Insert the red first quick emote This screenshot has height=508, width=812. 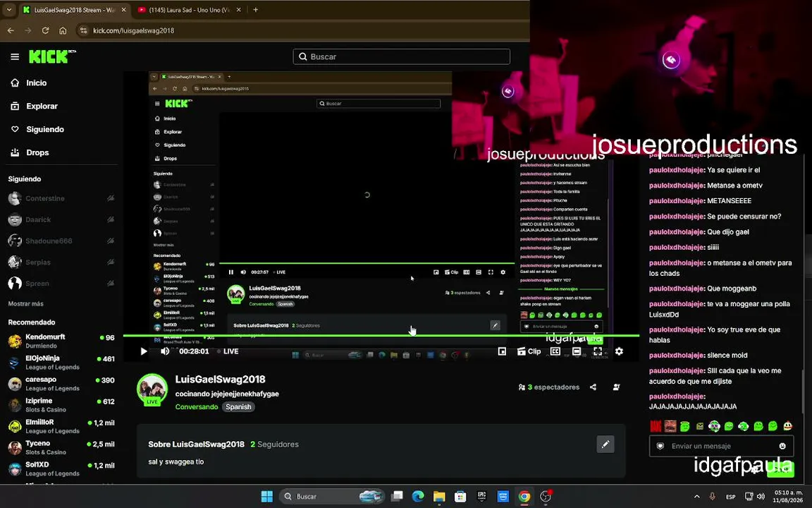pos(656,426)
